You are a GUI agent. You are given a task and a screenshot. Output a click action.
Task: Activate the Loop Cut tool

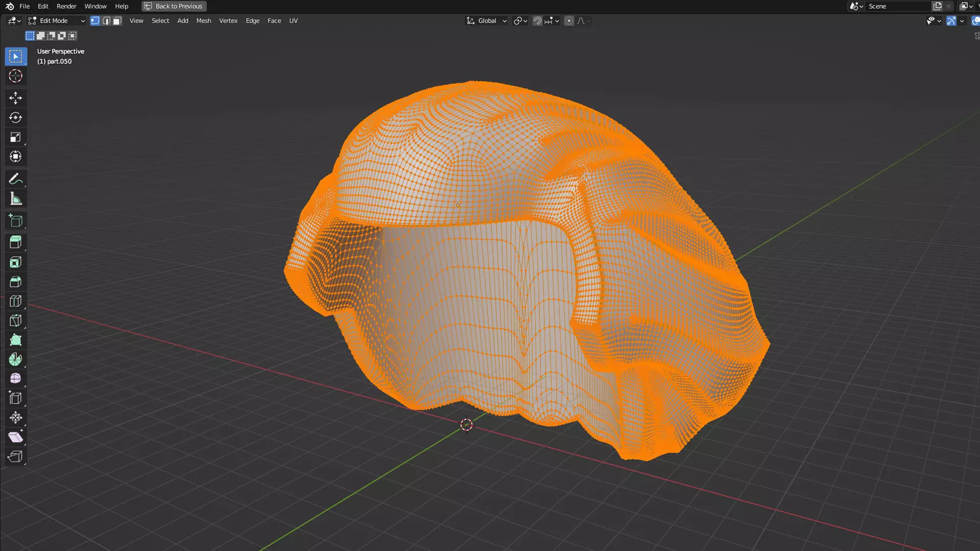pos(15,302)
